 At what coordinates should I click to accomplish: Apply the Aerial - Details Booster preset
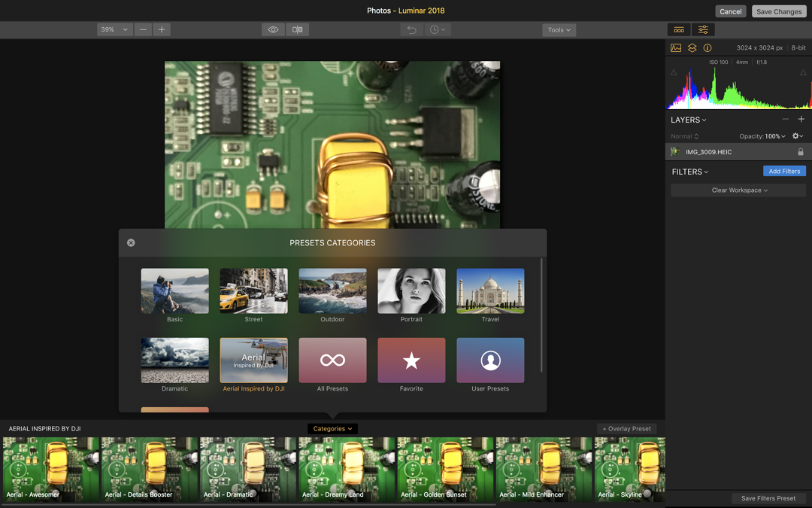pos(150,470)
